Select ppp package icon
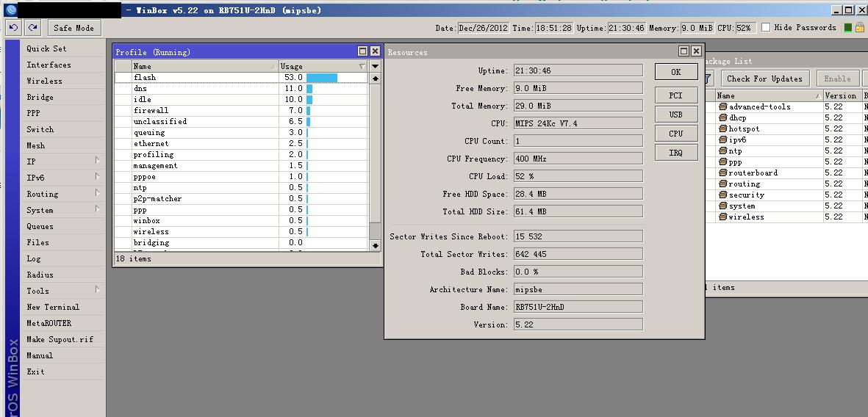 pos(722,162)
